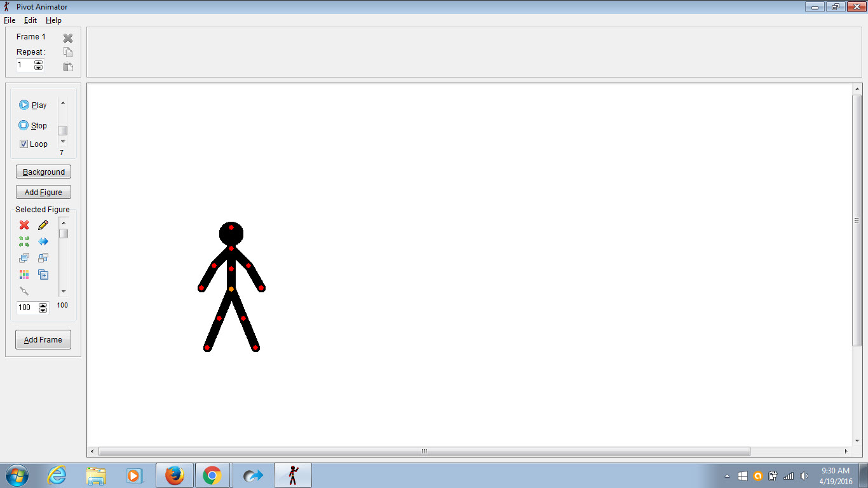
Task: Center the selected figure
Action: click(x=24, y=241)
